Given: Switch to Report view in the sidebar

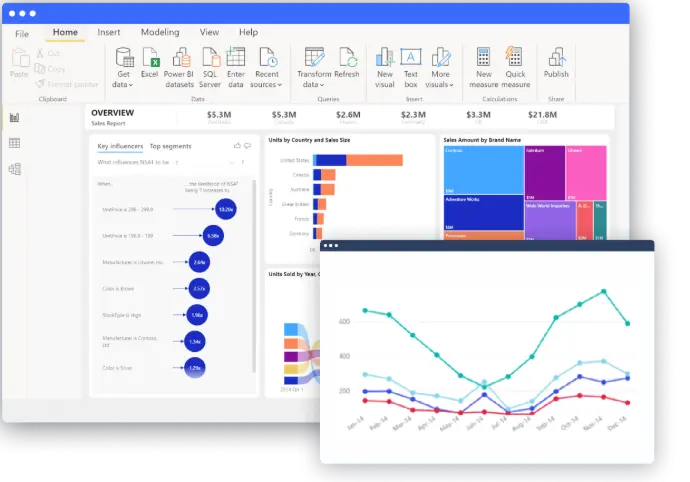Looking at the screenshot, I should [x=15, y=118].
